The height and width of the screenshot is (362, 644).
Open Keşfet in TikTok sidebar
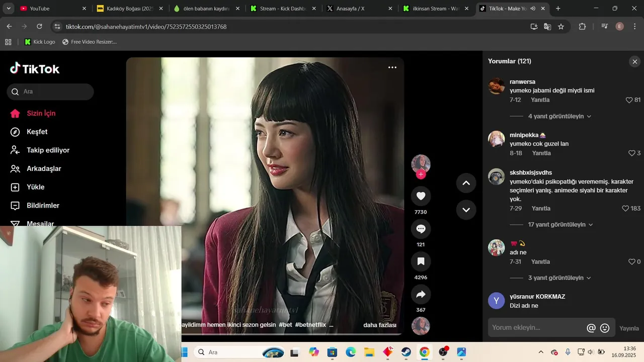(x=29, y=132)
